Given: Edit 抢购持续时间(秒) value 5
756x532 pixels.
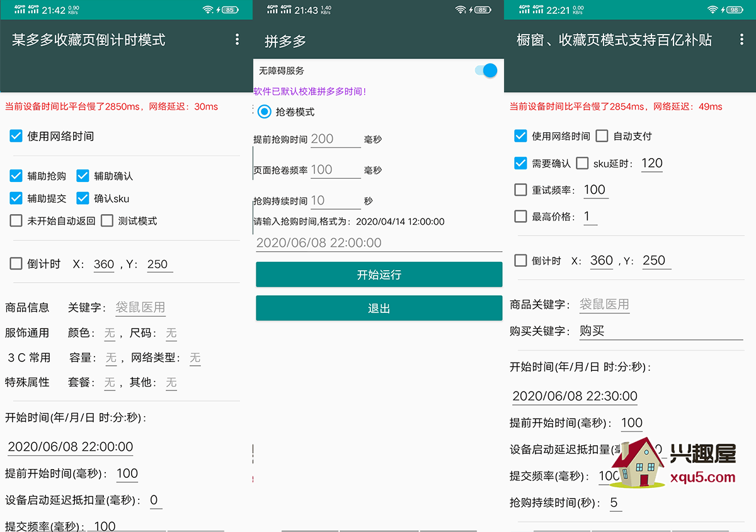Looking at the screenshot, I should point(616,503).
